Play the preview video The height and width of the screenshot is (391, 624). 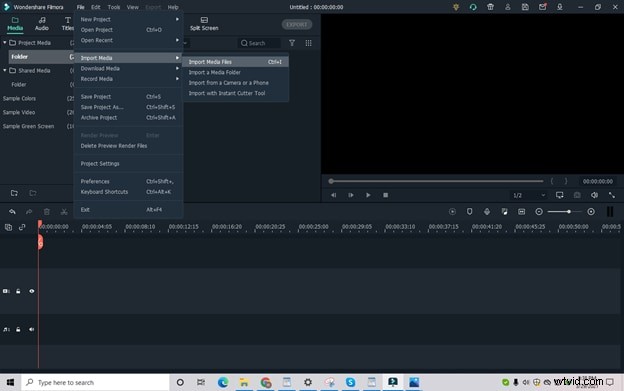pos(368,195)
